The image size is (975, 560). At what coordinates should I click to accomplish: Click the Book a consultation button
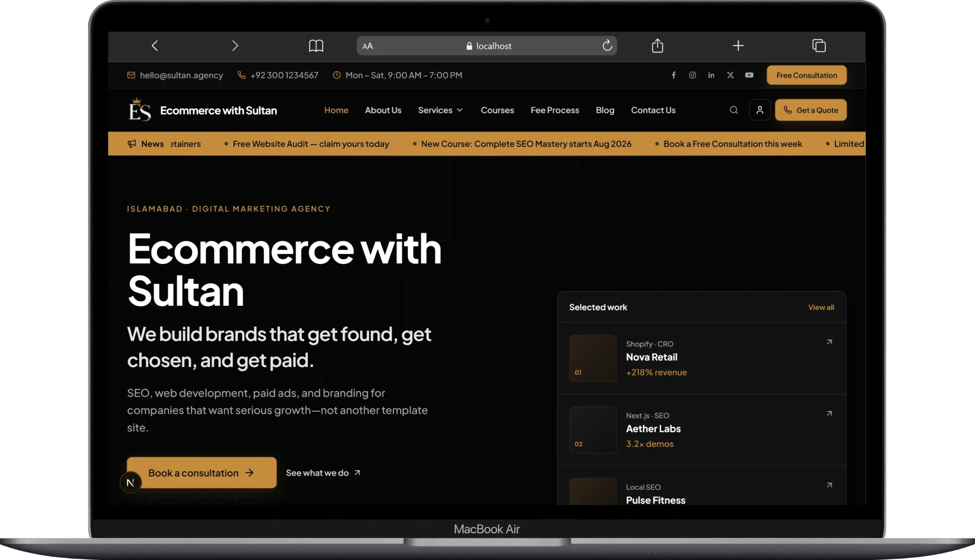pos(201,473)
